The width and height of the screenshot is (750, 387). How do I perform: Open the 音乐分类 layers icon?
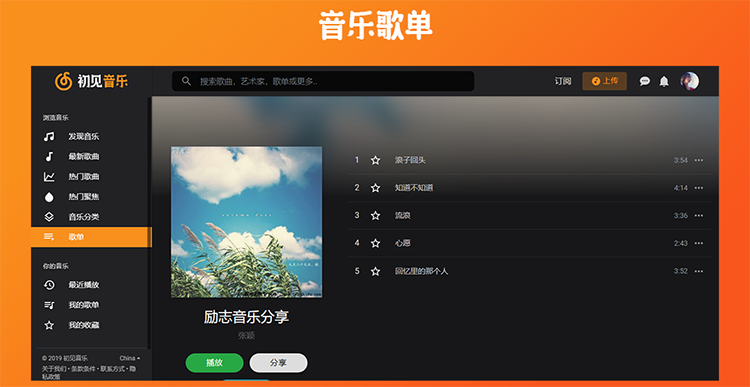49,217
